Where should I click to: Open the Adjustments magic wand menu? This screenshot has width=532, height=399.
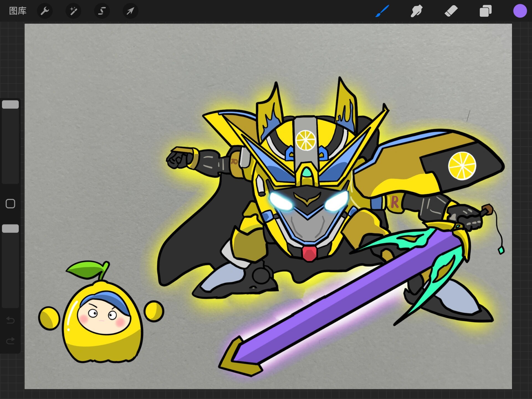pyautogui.click(x=73, y=11)
